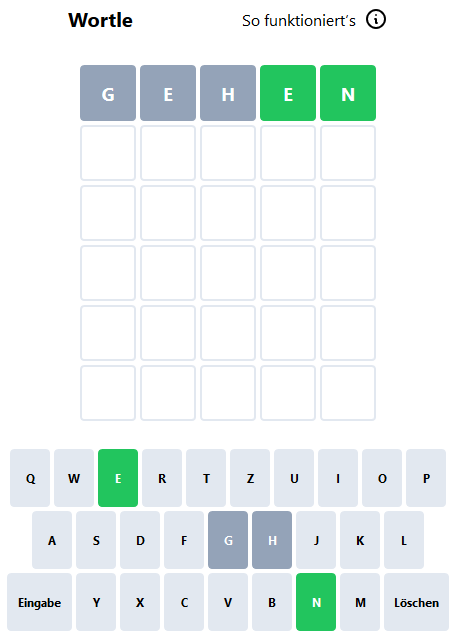
Task: Select the grayed-out H key
Action: point(272,540)
